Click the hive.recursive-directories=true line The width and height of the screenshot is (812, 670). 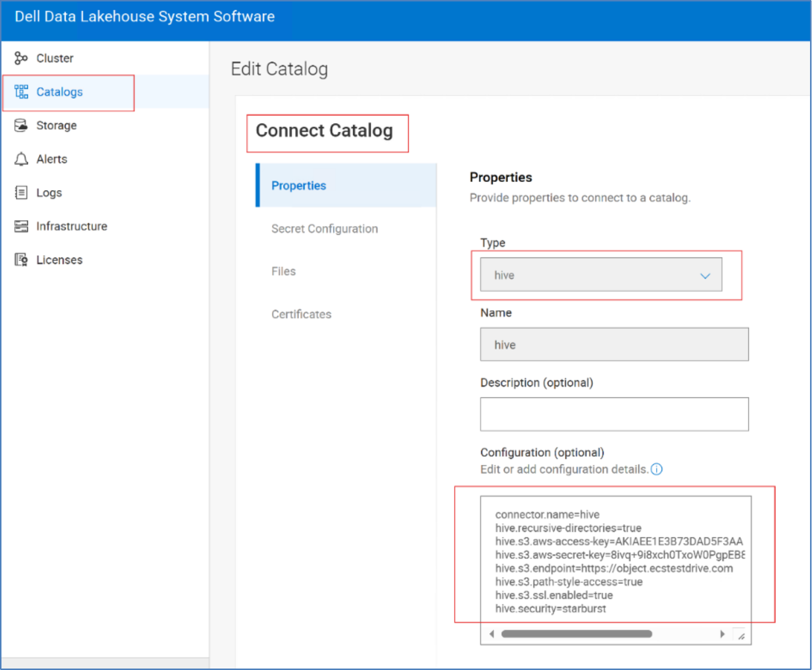point(568,528)
